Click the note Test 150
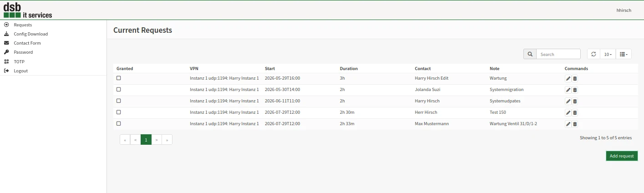Image resolution: width=644 pixels, height=193 pixels. coord(498,112)
